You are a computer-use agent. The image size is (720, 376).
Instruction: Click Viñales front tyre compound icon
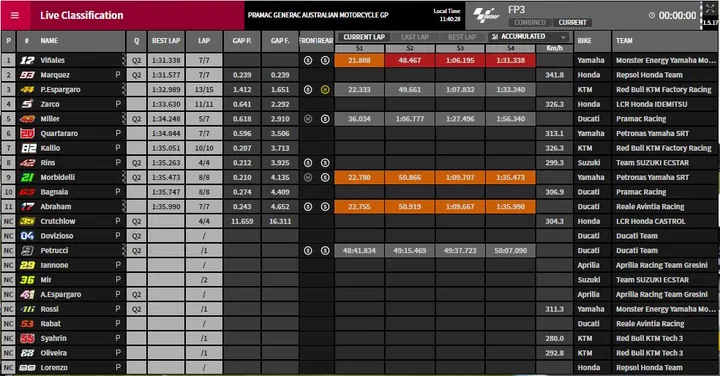[x=308, y=60]
